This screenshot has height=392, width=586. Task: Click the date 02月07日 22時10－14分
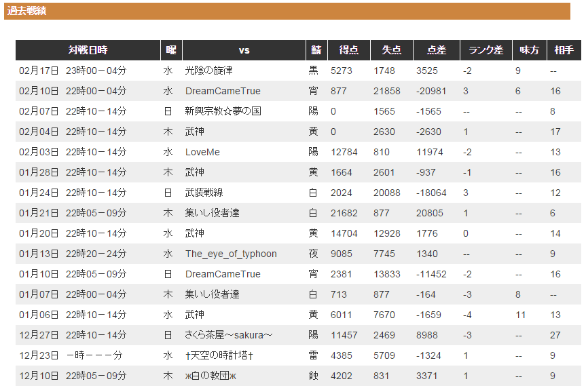coord(73,111)
